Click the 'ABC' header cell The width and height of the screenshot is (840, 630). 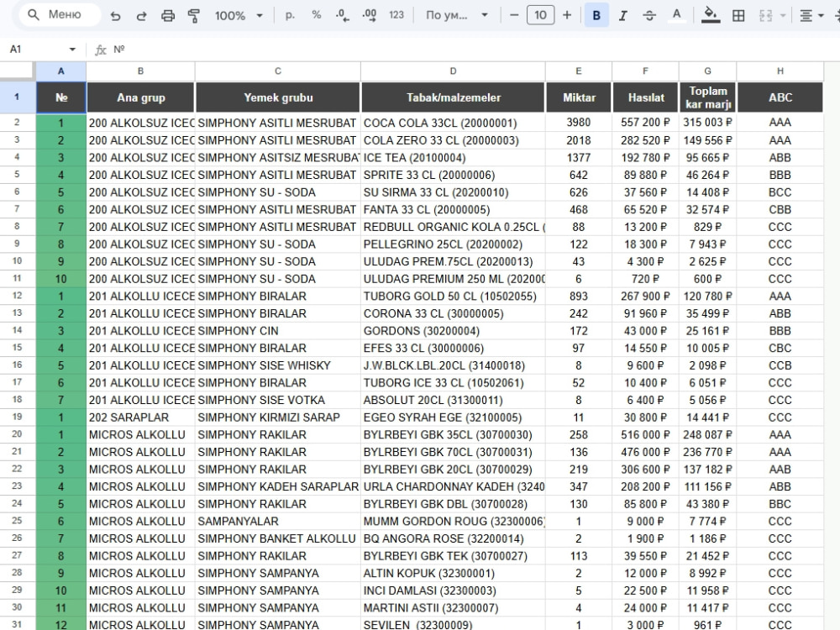(x=780, y=97)
